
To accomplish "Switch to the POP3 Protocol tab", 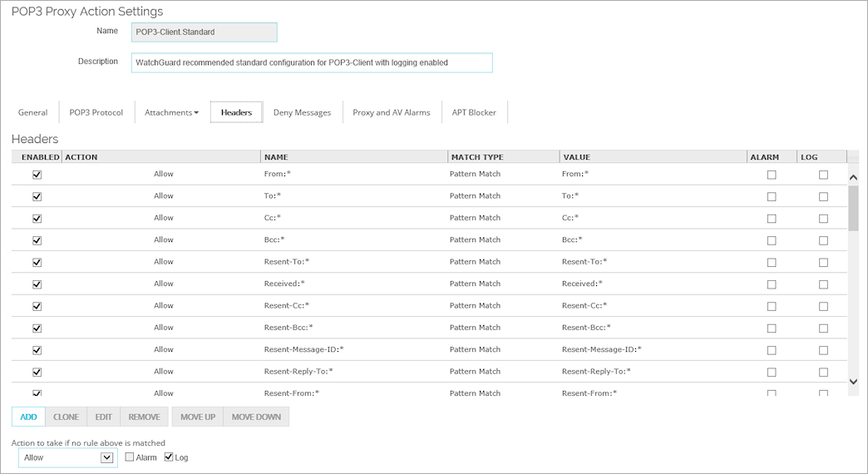I will coord(96,112).
